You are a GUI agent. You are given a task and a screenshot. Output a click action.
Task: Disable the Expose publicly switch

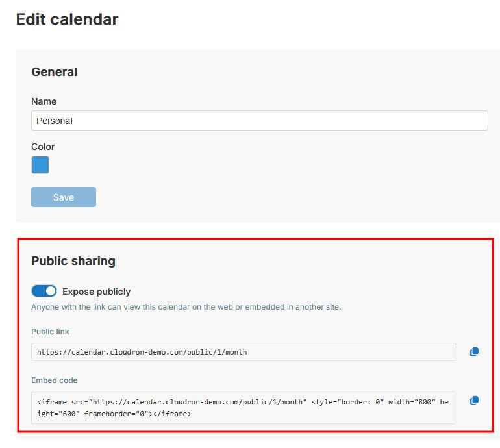[x=44, y=291]
